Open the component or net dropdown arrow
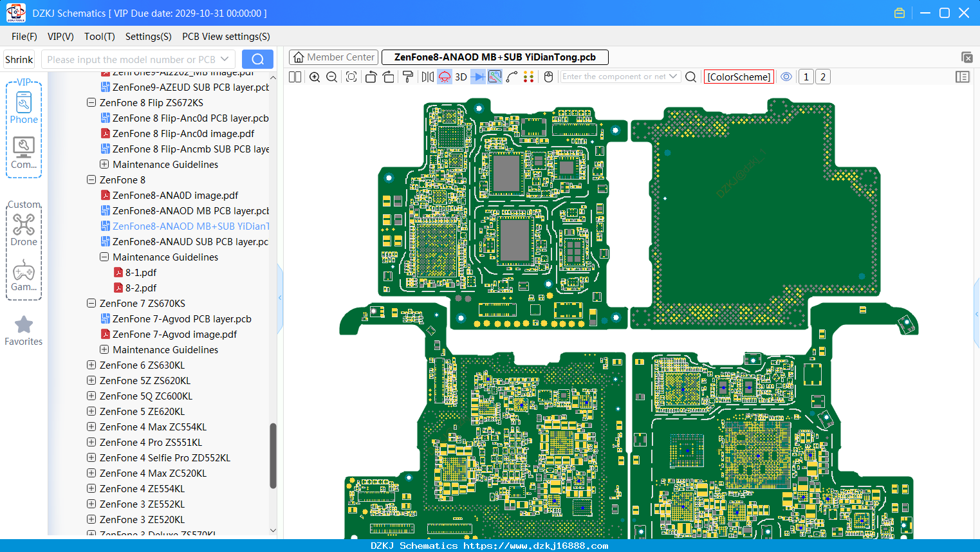The image size is (980, 552). pos(673,77)
